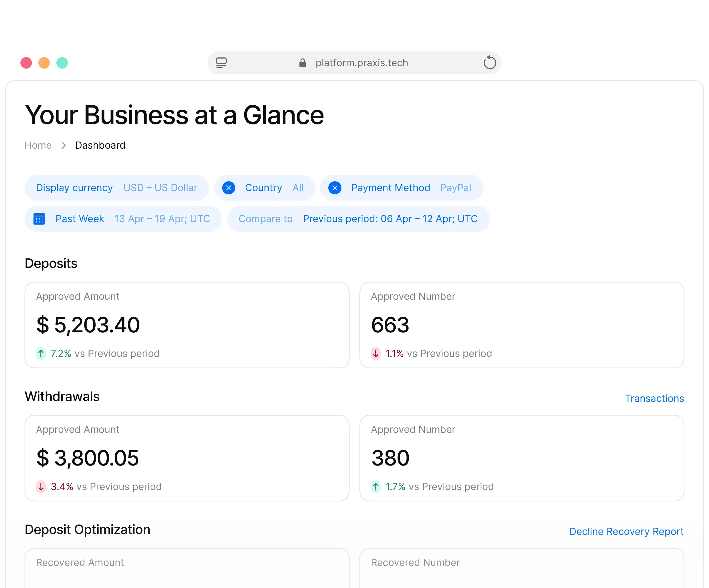The width and height of the screenshot is (709, 588).
Task: Click the Deposit Optimization heading
Action: 87,529
